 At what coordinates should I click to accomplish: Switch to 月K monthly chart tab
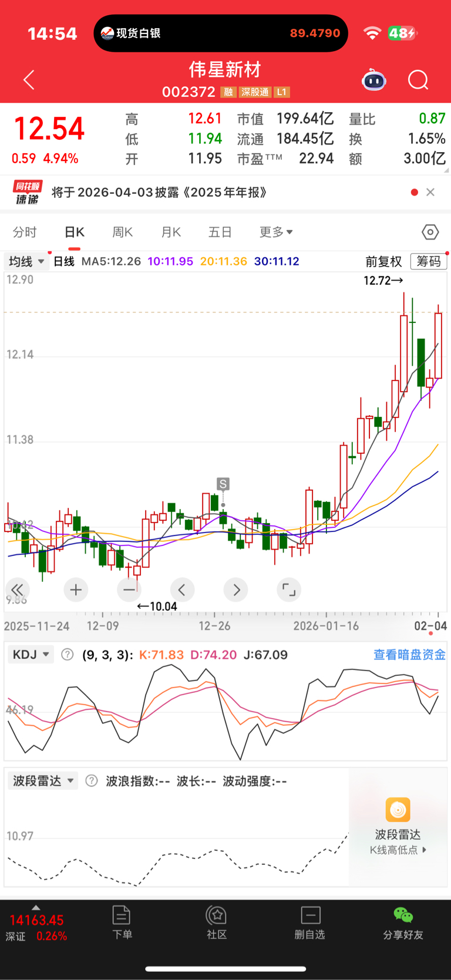coord(171,232)
